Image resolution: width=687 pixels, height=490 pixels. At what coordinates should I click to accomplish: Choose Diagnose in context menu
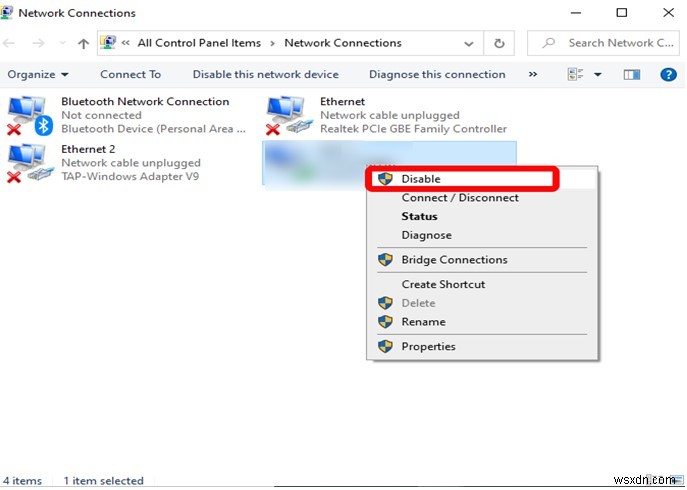pyautogui.click(x=482, y=235)
